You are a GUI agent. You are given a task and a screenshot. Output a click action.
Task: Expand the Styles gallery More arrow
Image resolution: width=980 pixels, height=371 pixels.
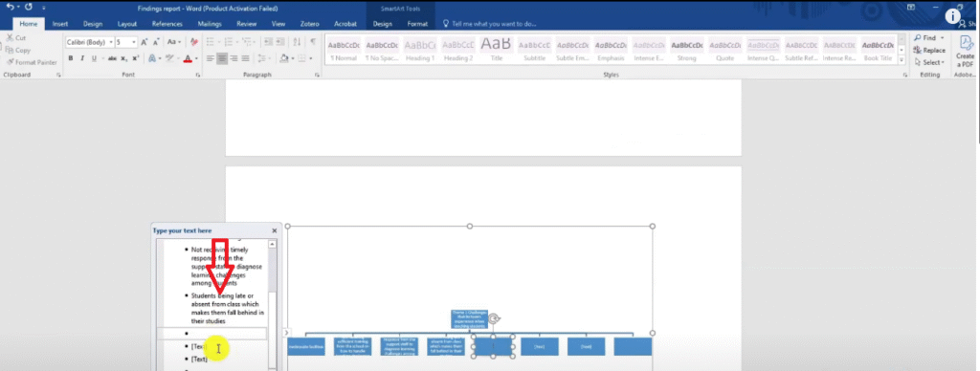(x=902, y=60)
